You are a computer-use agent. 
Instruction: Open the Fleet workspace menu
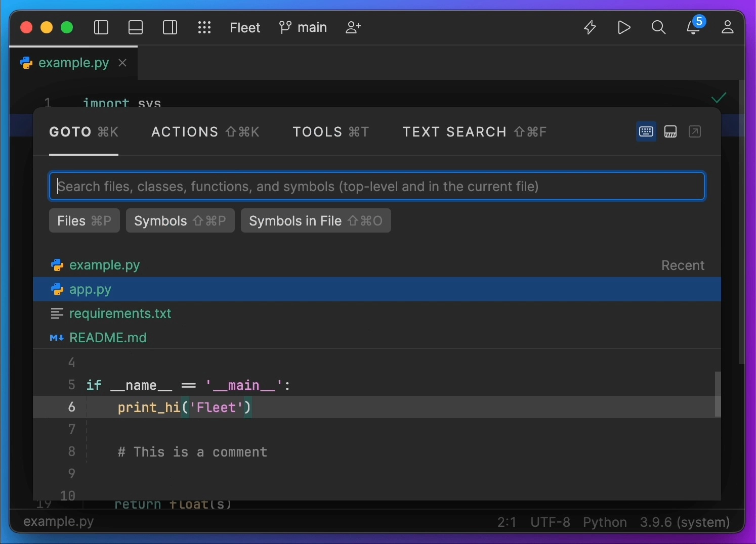[x=245, y=27]
